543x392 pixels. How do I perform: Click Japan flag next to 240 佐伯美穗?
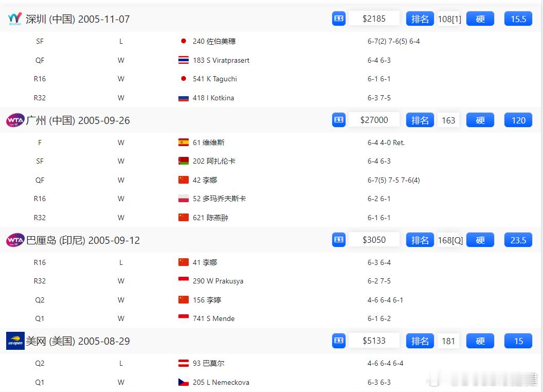tap(184, 41)
